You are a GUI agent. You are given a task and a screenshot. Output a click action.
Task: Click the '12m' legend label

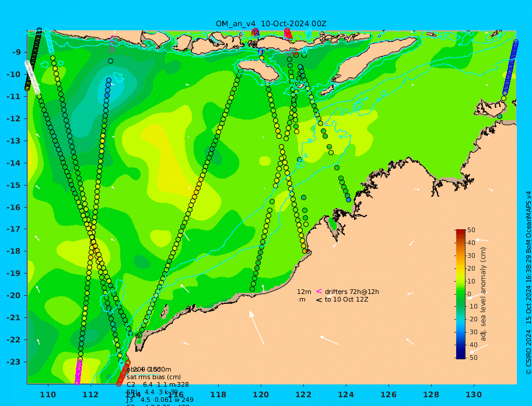304,292
